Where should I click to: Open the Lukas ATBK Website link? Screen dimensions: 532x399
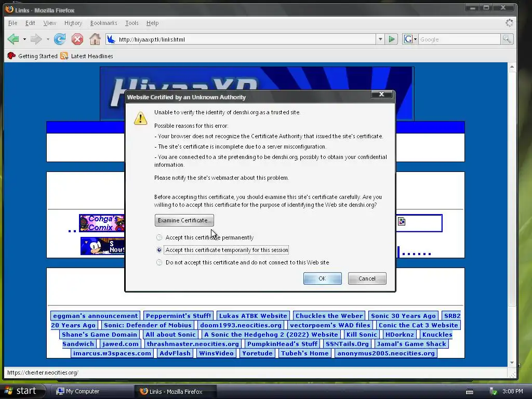pos(253,316)
